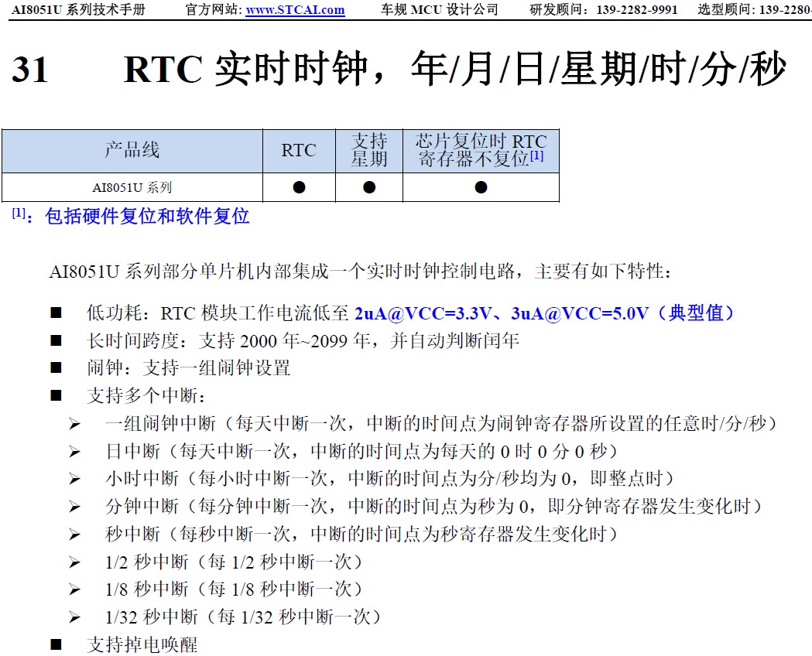The width and height of the screenshot is (812, 656).
Task: Click the '产品线' table header cell
Action: coord(132,151)
